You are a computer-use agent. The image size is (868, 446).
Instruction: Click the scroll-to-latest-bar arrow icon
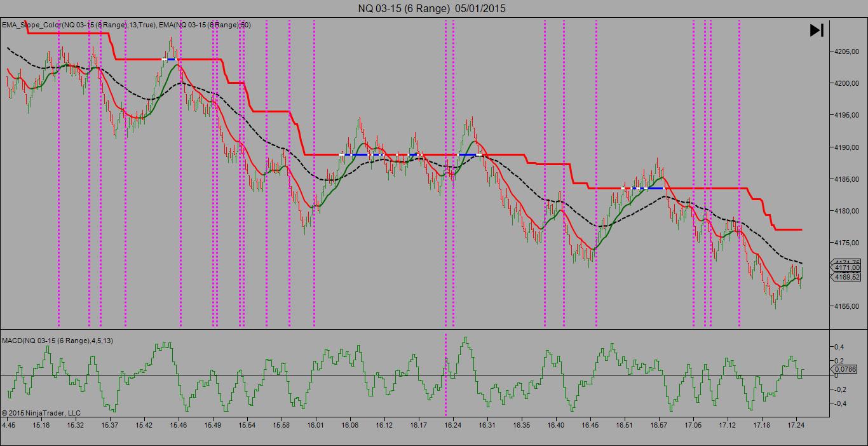tap(817, 30)
